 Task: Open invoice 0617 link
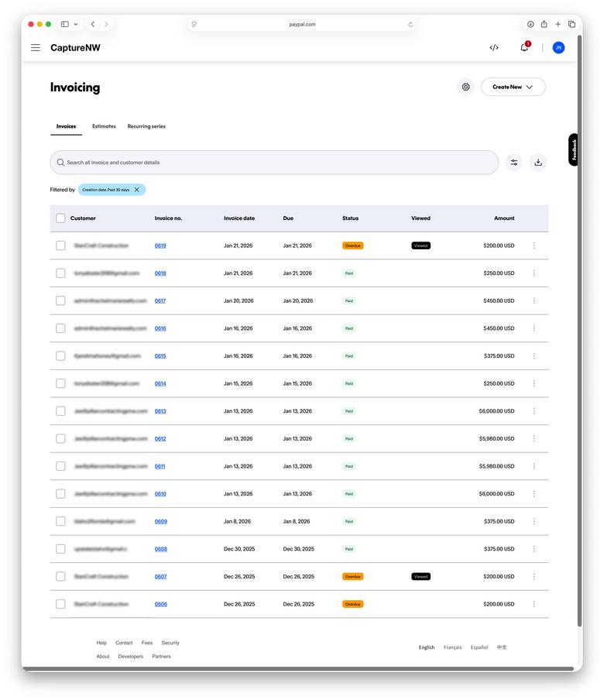160,301
